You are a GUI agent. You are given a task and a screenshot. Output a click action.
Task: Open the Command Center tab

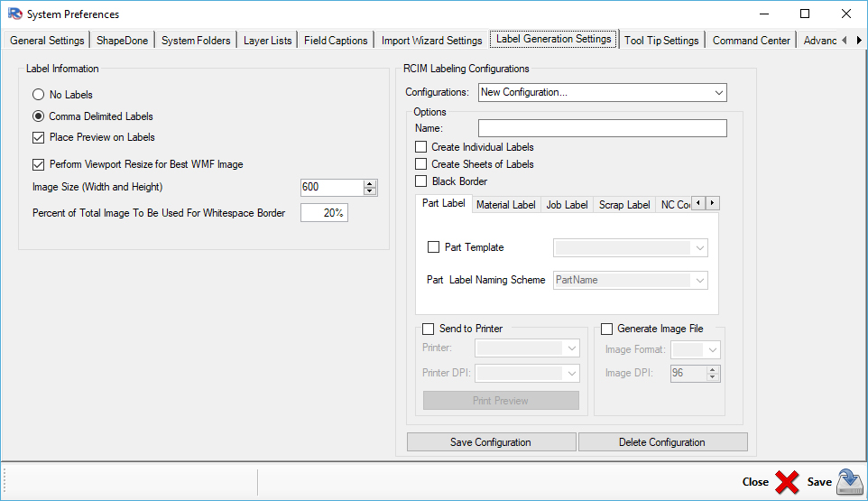tap(752, 41)
